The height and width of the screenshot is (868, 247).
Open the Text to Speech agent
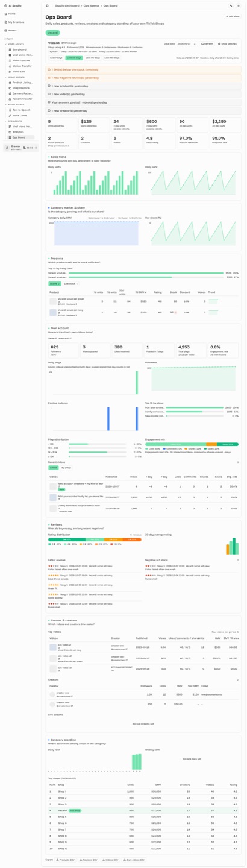click(21, 110)
